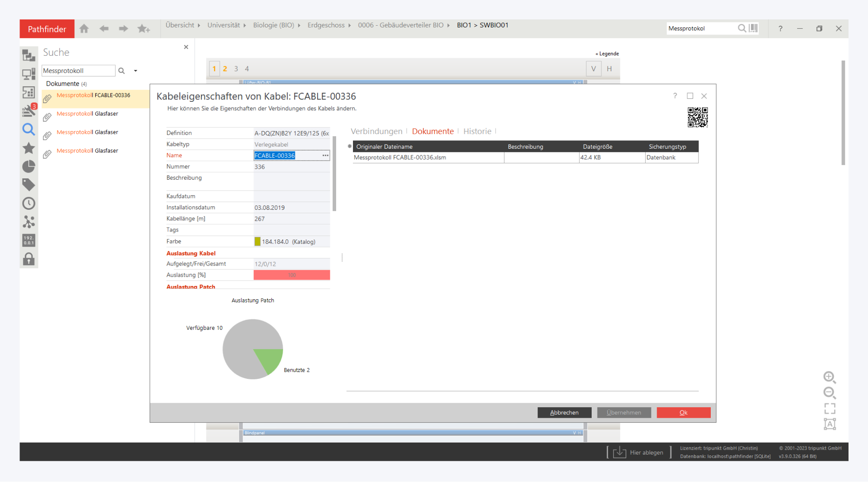Open the Name field ellipsis menu
Image resolution: width=868 pixels, height=482 pixels.
325,155
